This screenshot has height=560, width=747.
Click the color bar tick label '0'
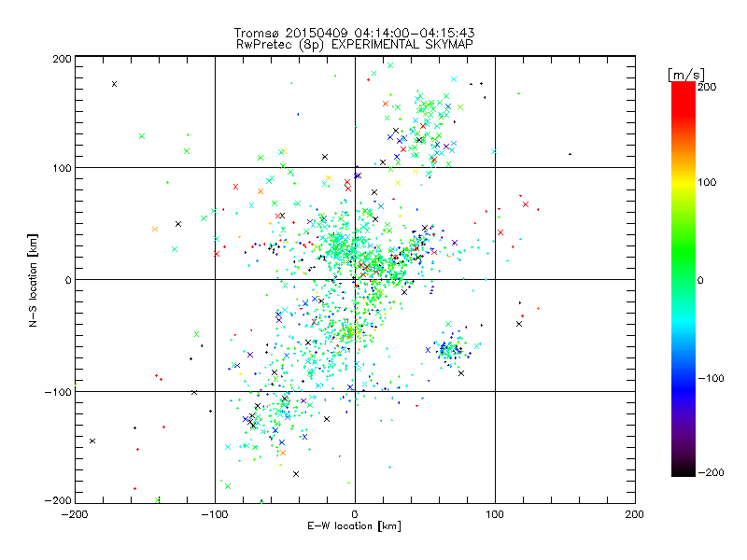tap(700, 280)
